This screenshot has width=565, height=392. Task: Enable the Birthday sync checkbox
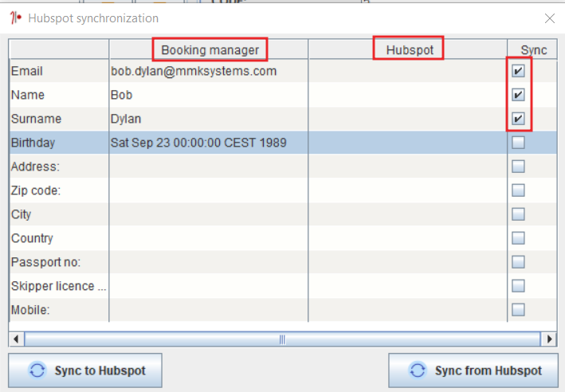pyautogui.click(x=518, y=143)
